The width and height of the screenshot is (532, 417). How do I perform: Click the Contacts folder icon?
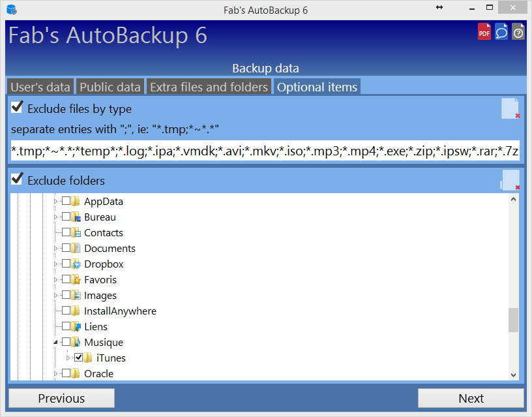pyautogui.click(x=76, y=232)
